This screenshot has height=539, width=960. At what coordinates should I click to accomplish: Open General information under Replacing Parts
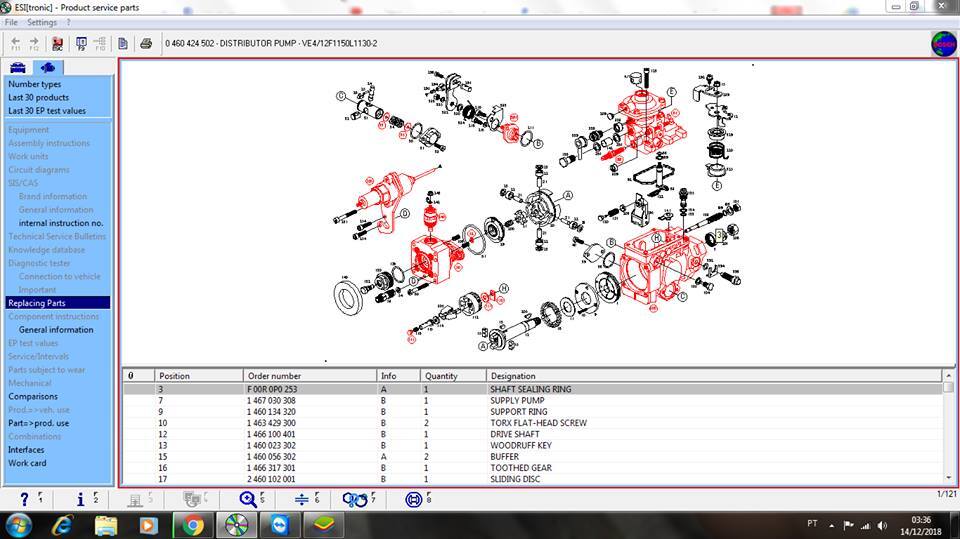[56, 330]
